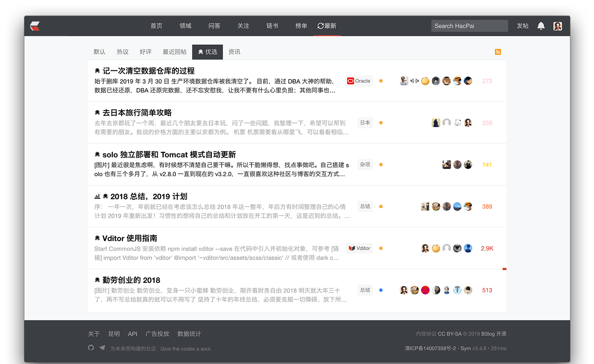Open the Telegram icon in footer
The image size is (594, 364).
pos(102,348)
